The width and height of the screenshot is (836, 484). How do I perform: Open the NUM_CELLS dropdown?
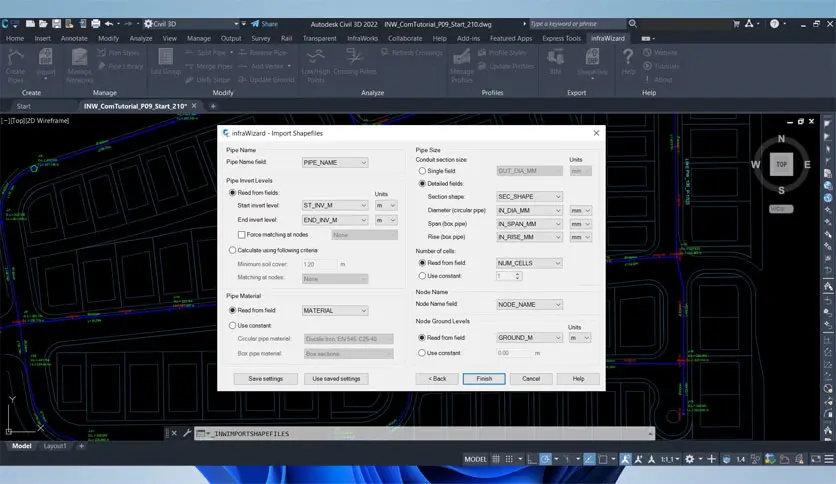(529, 263)
